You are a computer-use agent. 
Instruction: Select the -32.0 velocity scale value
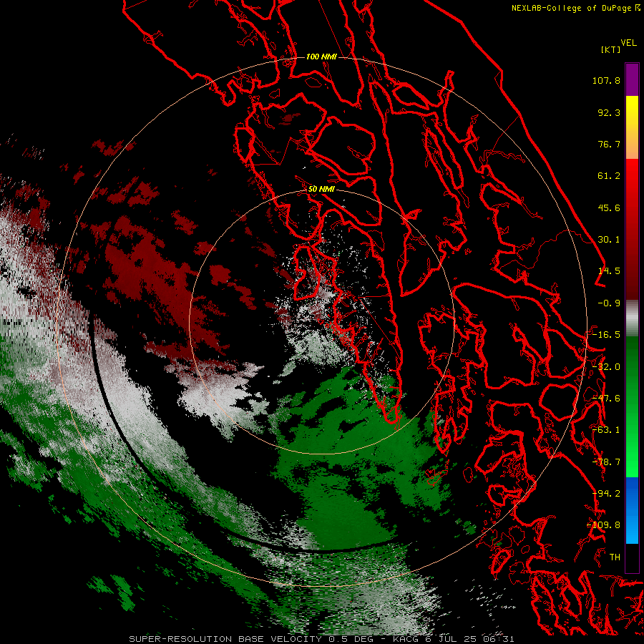tap(606, 367)
